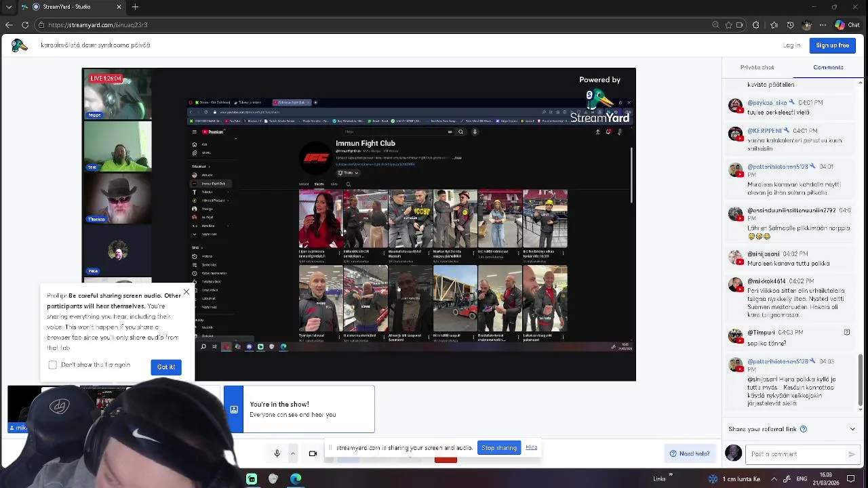Screen dimensions: 868x488
Task: Open the tab list dropdown
Action: pyautogui.click(x=9, y=7)
